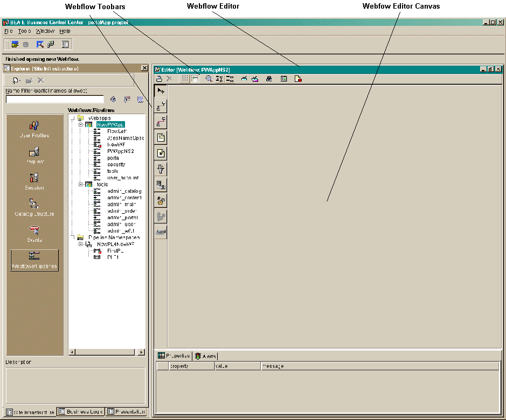This screenshot has height=420, width=506.
Task: Select FirstPL pipeline tree item
Action: (x=115, y=250)
